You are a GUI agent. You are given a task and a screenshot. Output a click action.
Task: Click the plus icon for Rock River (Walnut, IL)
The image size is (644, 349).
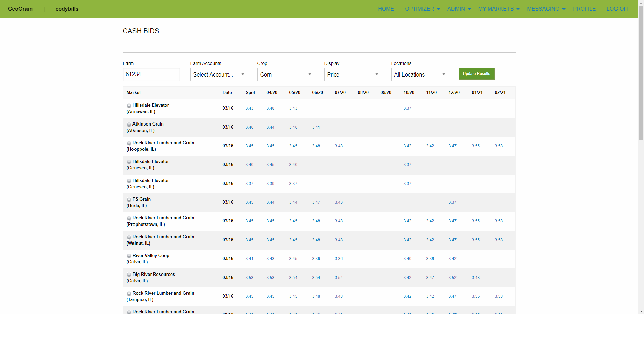129,237
